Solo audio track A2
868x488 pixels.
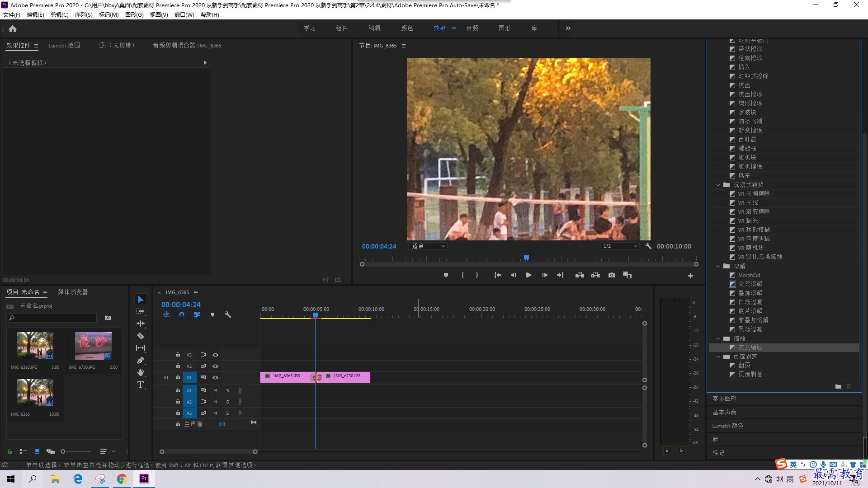pos(227,402)
